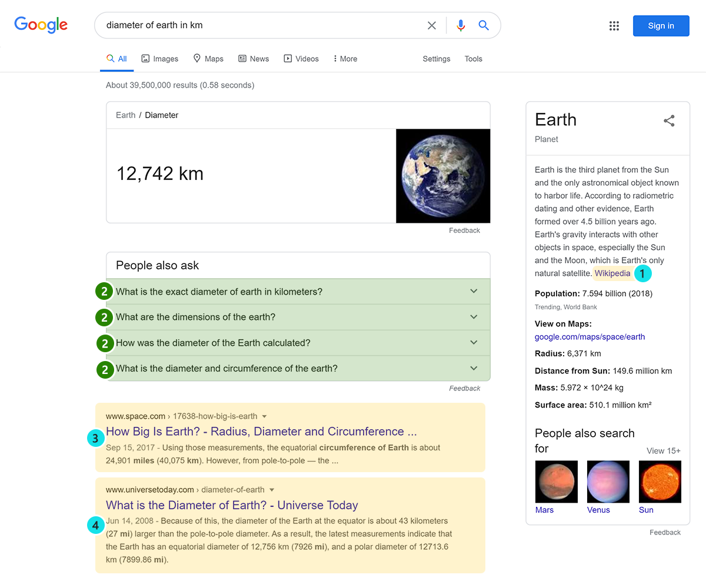Switch to the Maps tab
Viewport: 706px width, 588px height.
point(208,59)
